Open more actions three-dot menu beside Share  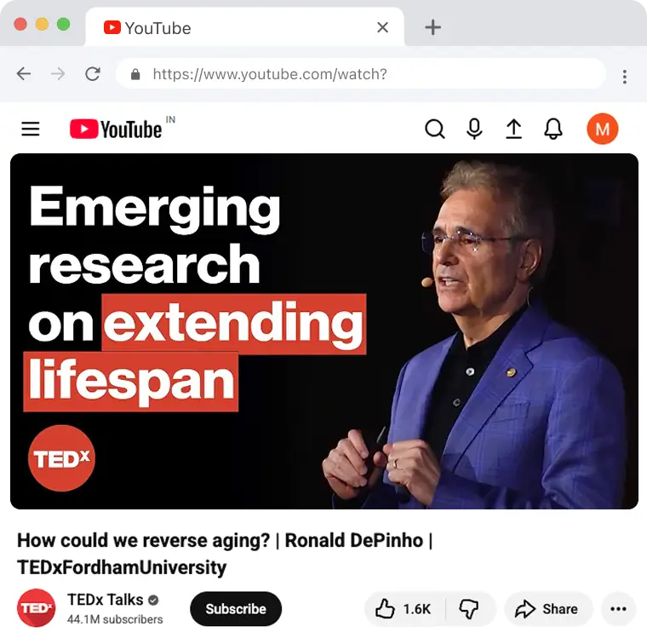618,609
